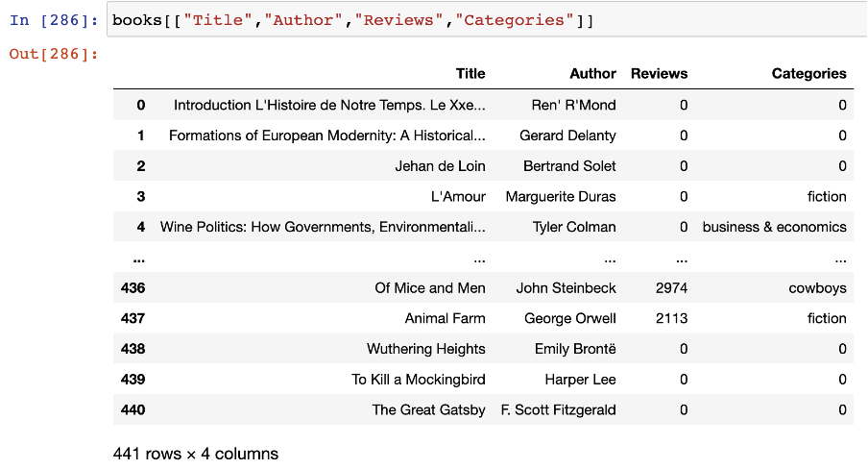868x469 pixels.
Task: Click title The Great Gatsby
Action: tap(428, 409)
